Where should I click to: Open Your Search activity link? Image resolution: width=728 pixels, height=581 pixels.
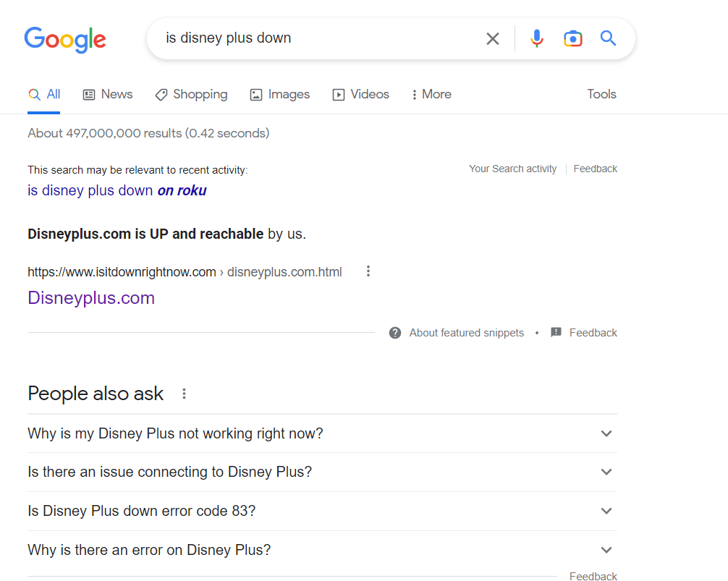(x=512, y=169)
